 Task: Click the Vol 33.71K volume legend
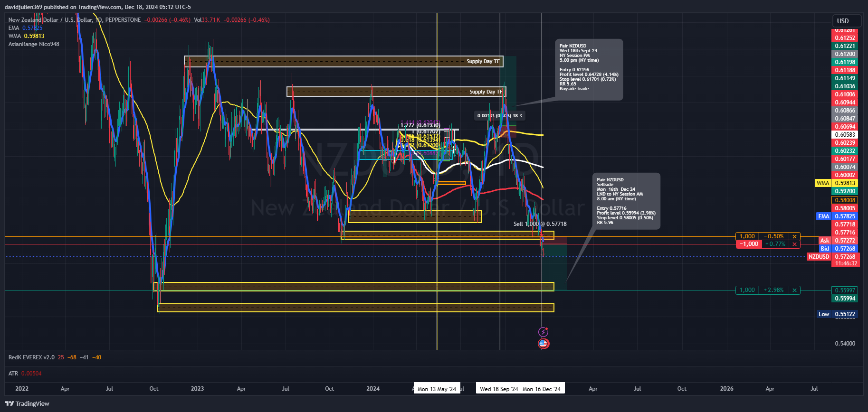pos(207,20)
